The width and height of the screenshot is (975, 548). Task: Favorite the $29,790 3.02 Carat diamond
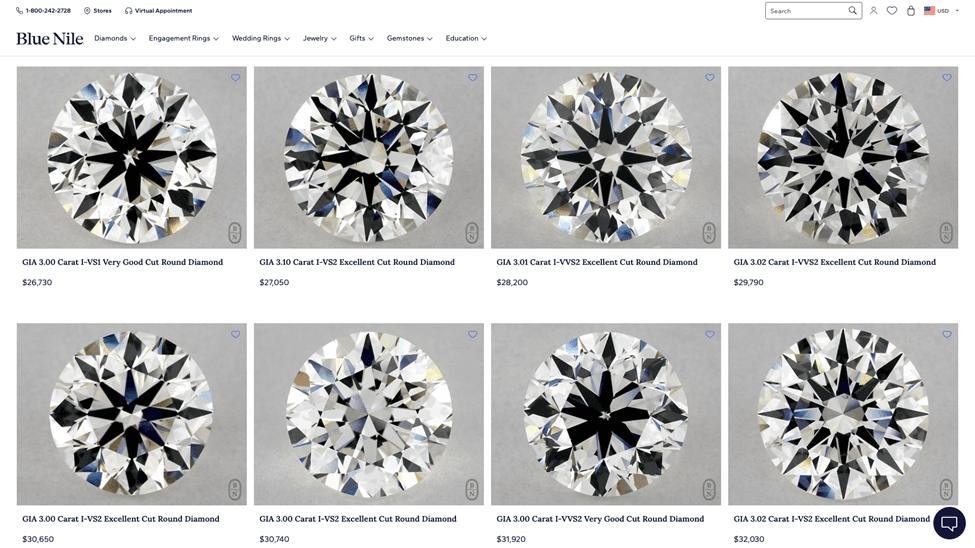click(x=946, y=78)
